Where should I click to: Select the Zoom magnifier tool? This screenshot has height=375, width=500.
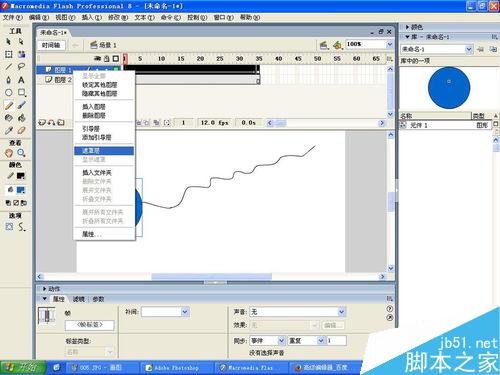click(21, 153)
